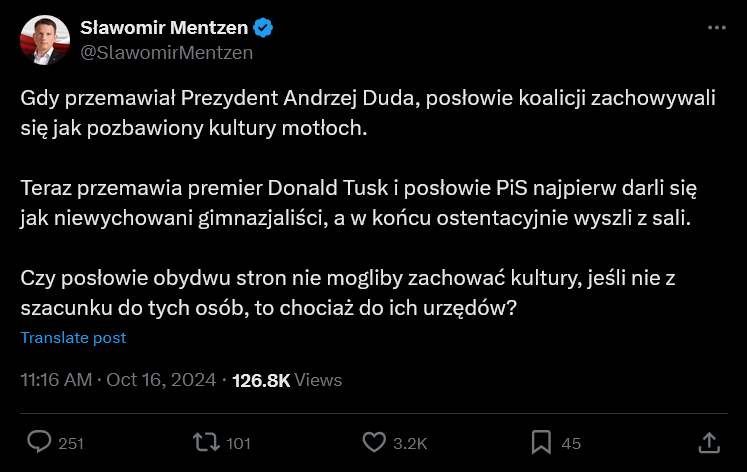The height and width of the screenshot is (472, 747).
Task: Click the reply speech bubble icon
Action: click(x=39, y=442)
